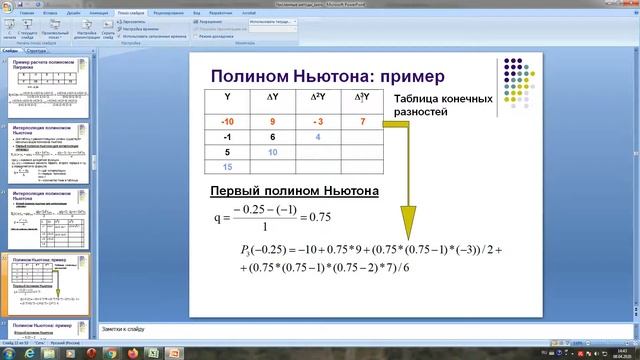Screen dimensions: 640x360
Task: Start slideshow from beginning (С начала)
Action: (x=10, y=29)
